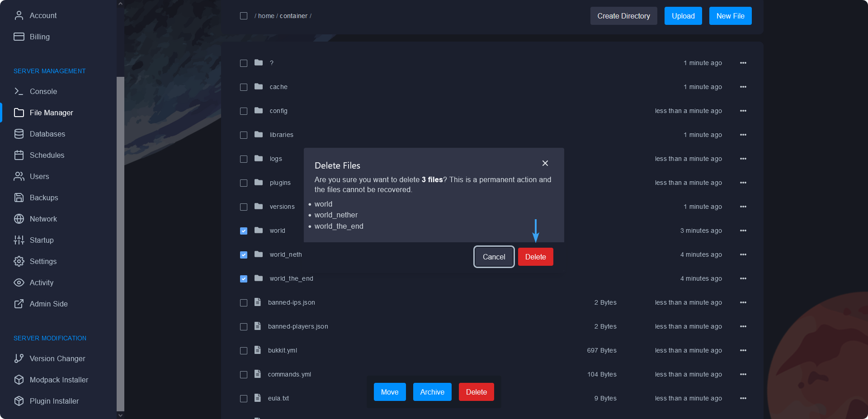Open the options menu for config row
Image resolution: width=868 pixels, height=419 pixels.
coord(743,111)
